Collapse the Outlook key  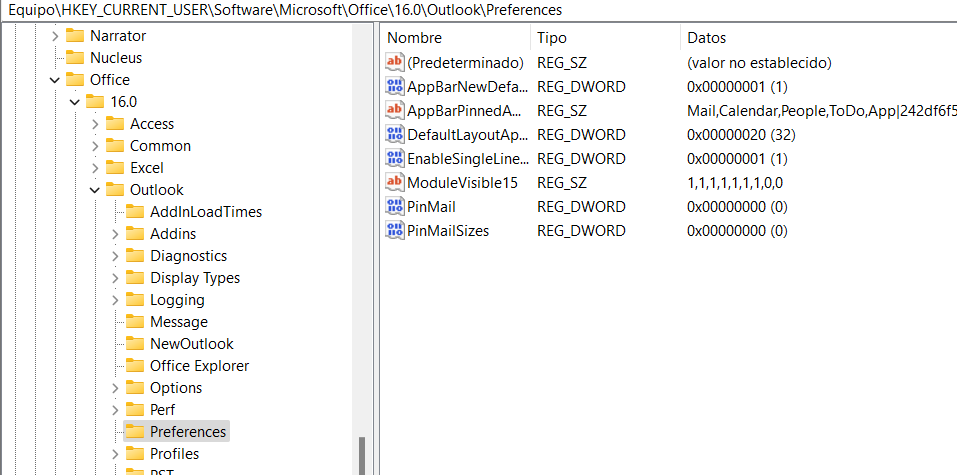tap(95, 190)
